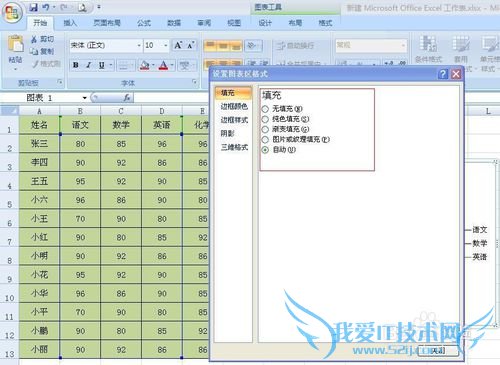500x365 pixels.
Task: Save the workbook from the quick access toolbar
Action: [x=33, y=7]
